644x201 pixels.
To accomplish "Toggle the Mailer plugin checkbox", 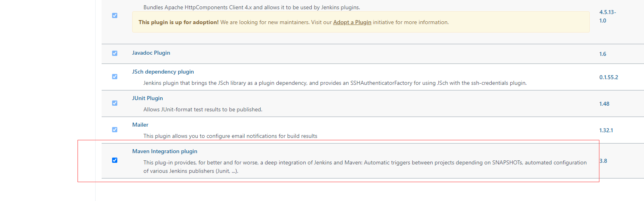I will pyautogui.click(x=114, y=129).
